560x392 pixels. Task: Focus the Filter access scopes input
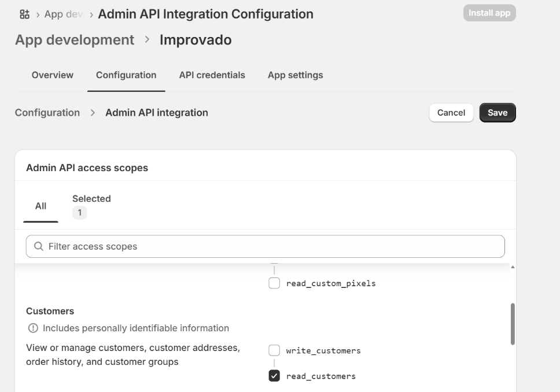[272, 246]
